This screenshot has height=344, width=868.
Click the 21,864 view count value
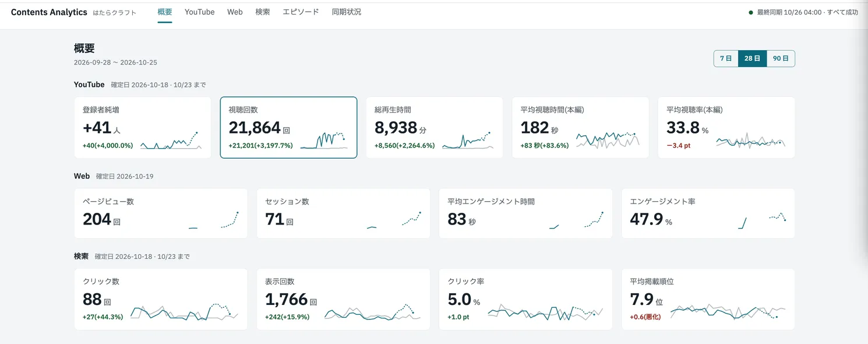[x=255, y=127]
